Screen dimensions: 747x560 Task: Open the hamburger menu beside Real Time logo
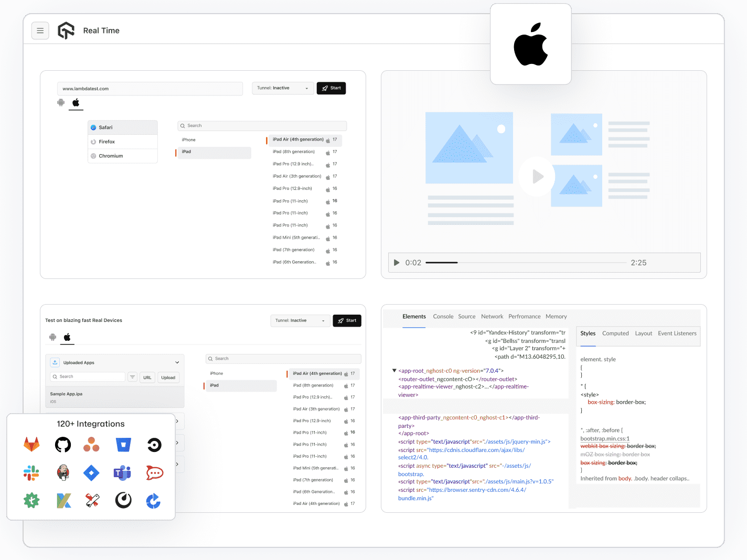tap(40, 30)
